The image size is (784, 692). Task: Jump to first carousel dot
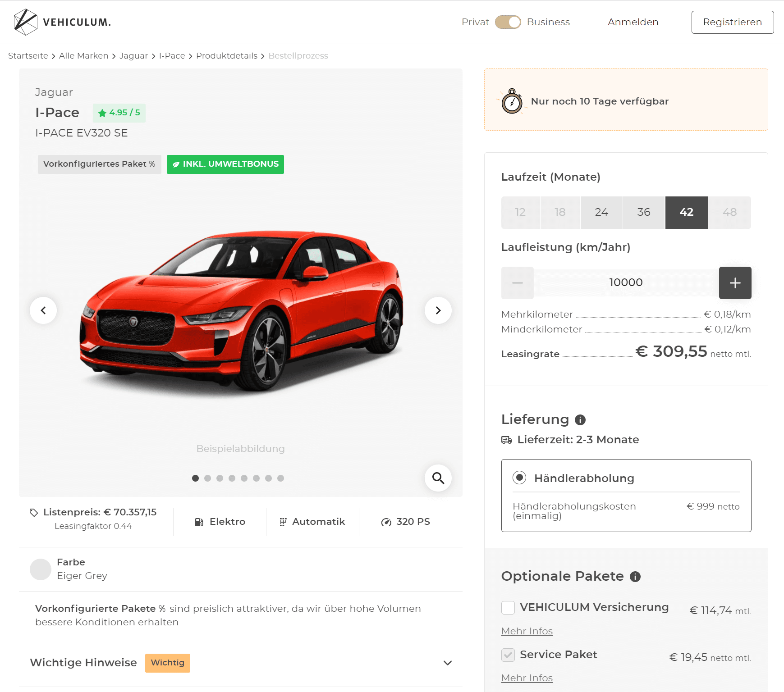point(195,478)
